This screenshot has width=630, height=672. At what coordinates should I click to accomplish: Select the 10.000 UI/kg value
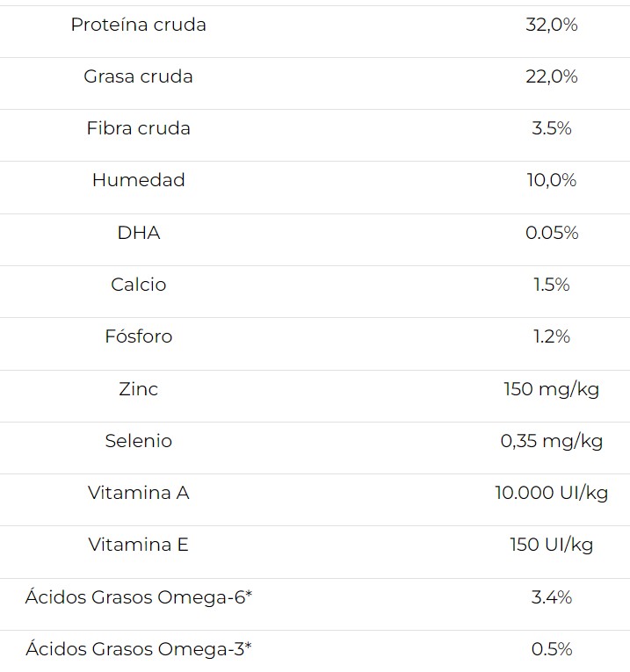point(551,493)
